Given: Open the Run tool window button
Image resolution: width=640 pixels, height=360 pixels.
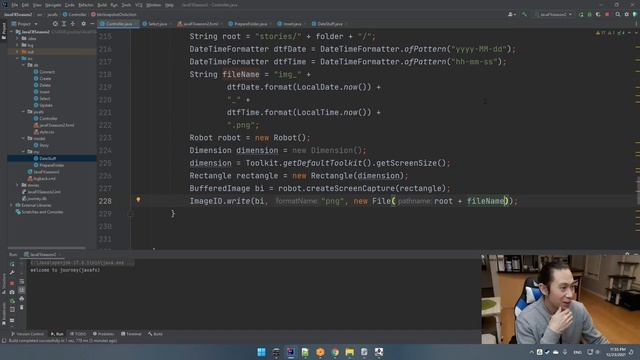Looking at the screenshot, I should pos(57,334).
